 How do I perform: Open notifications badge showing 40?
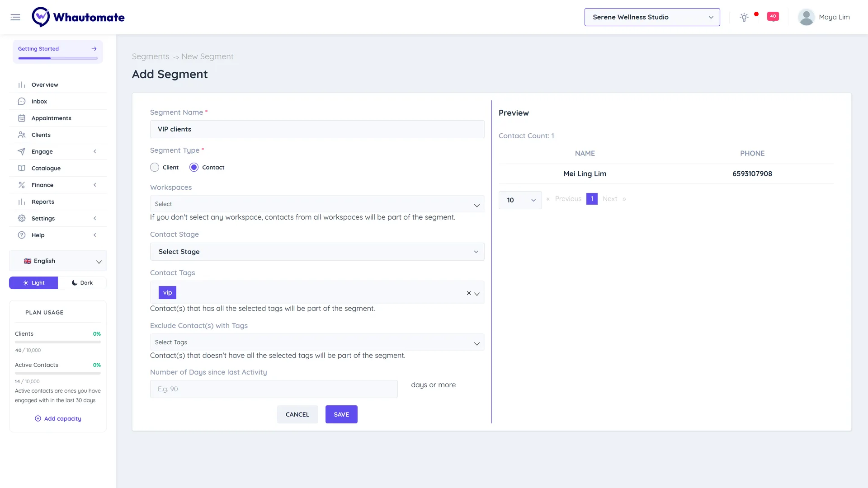pos(773,16)
